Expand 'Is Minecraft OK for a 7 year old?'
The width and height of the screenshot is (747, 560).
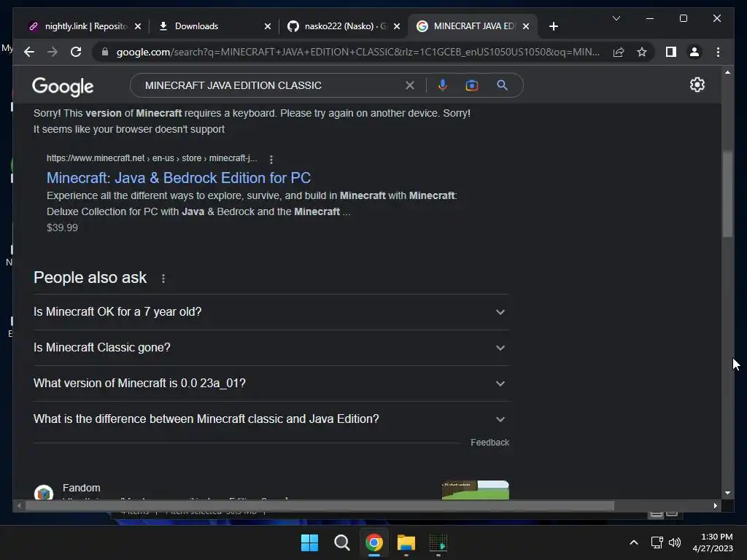click(x=271, y=312)
